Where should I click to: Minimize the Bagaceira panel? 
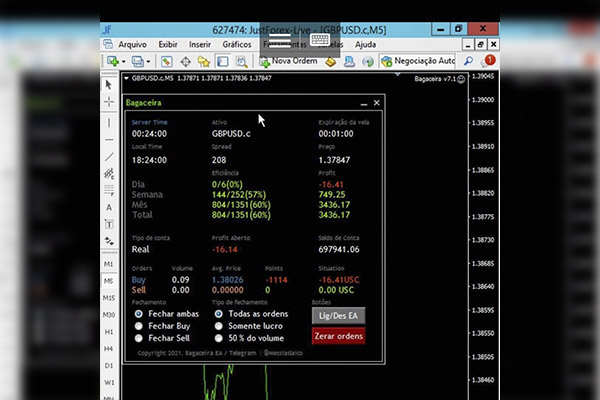click(363, 103)
